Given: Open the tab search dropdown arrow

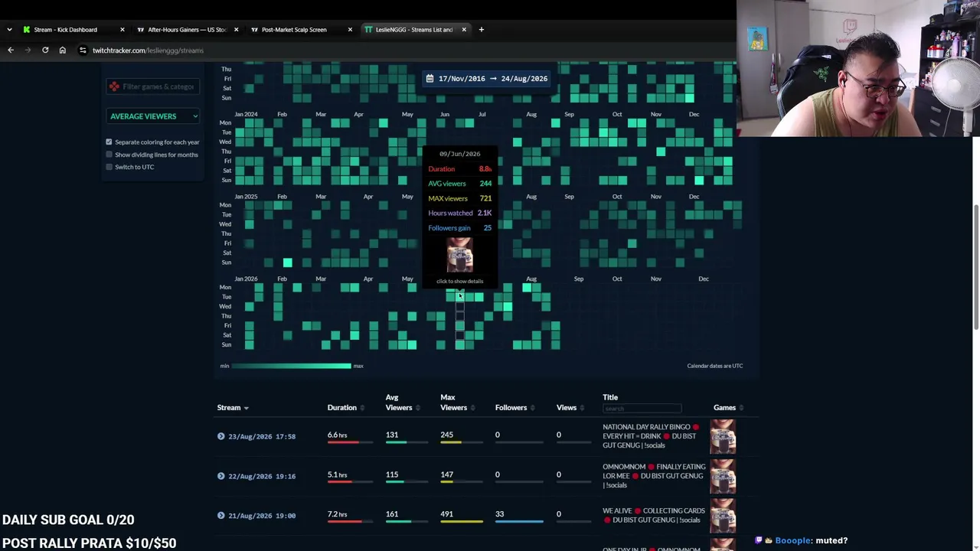Looking at the screenshot, I should [9, 30].
